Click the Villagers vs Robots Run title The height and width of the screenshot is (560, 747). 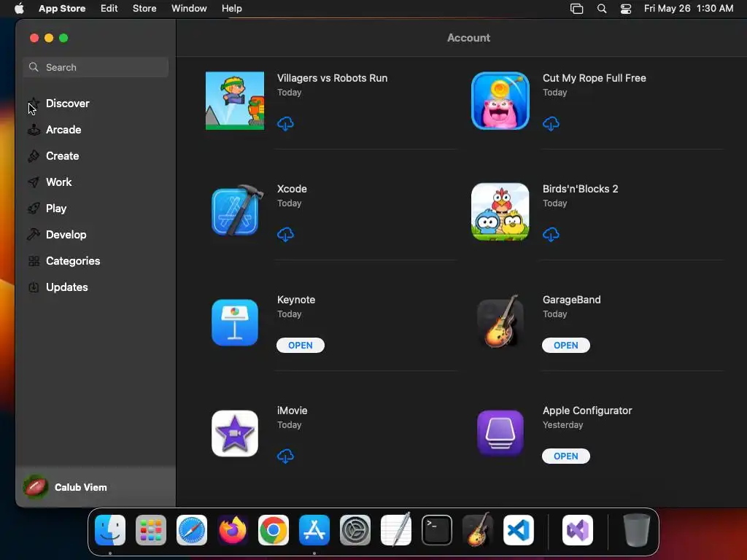tap(332, 78)
